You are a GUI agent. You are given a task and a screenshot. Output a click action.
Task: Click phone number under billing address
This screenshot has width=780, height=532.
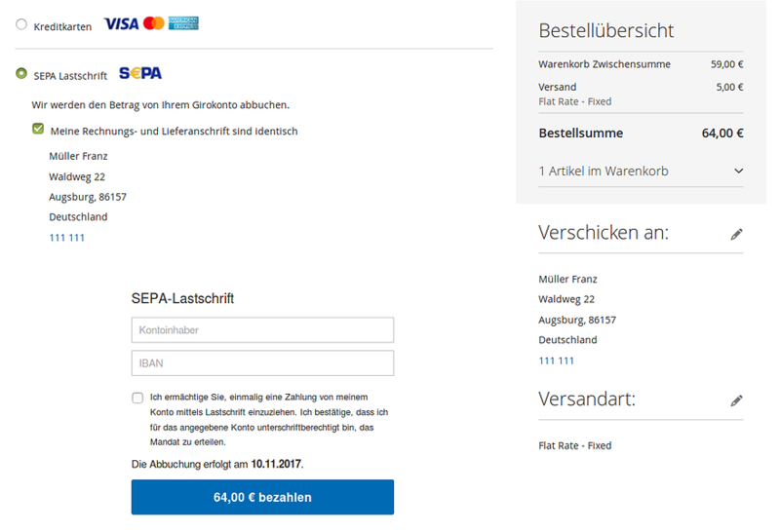(67, 238)
